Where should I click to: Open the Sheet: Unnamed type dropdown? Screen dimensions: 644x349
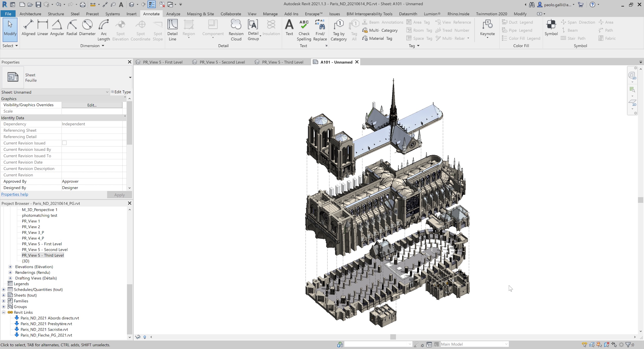pyautogui.click(x=107, y=92)
